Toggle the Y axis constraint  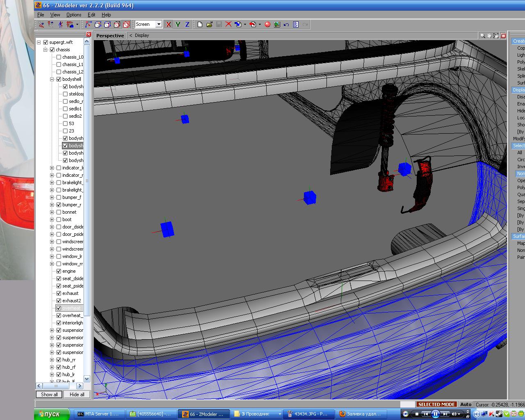[x=178, y=25]
